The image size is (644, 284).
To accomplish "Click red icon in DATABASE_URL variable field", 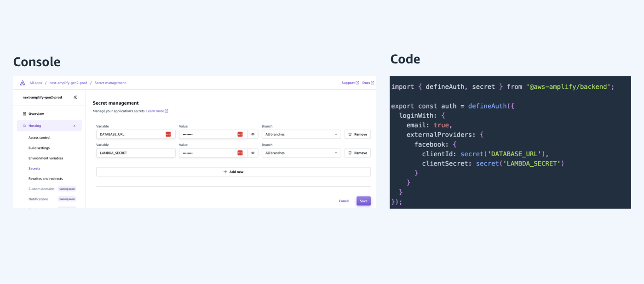I will tap(168, 134).
